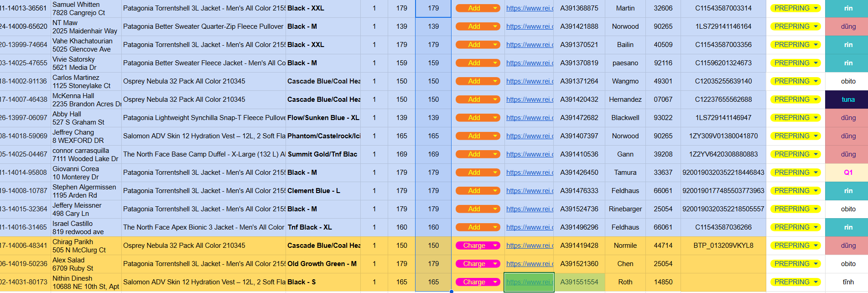Image resolution: width=868 pixels, height=293 pixels.
Task: Select the cell containing A391551554
Action: coord(579,282)
